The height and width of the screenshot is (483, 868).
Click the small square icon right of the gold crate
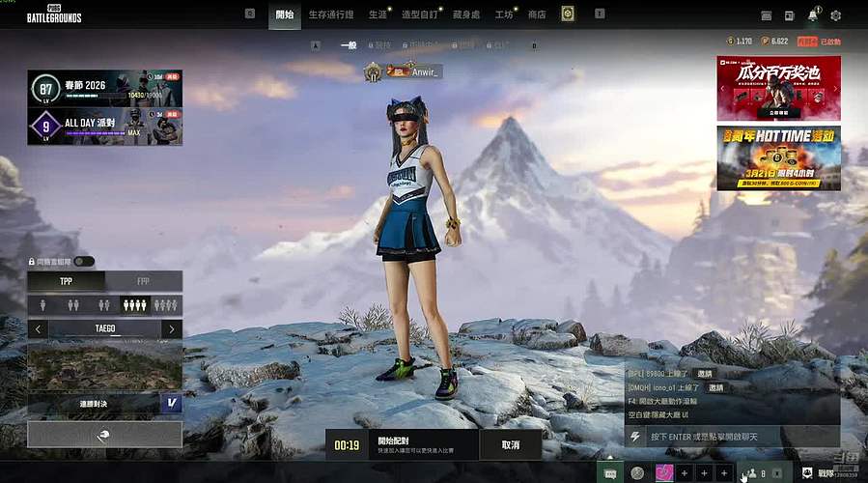[x=600, y=14]
